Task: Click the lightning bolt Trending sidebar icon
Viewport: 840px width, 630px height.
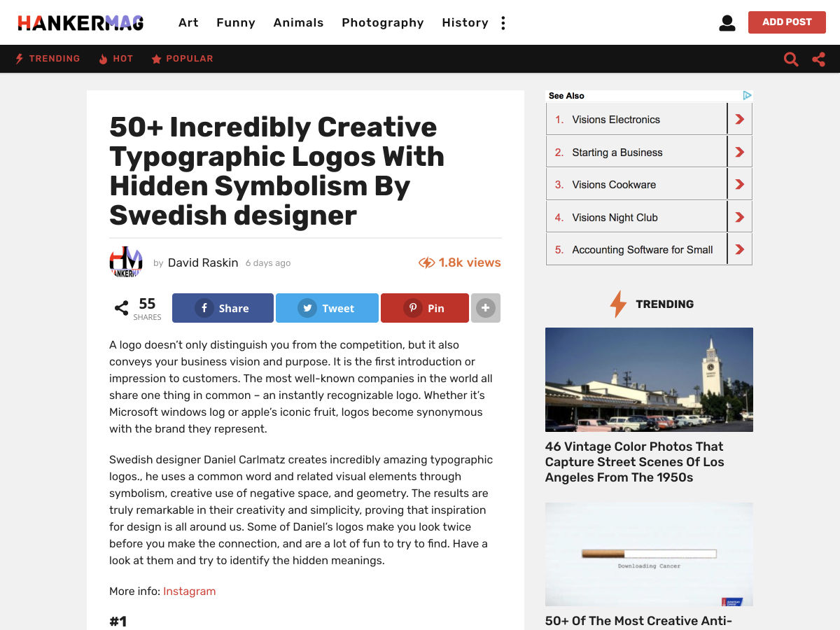Action: point(617,304)
